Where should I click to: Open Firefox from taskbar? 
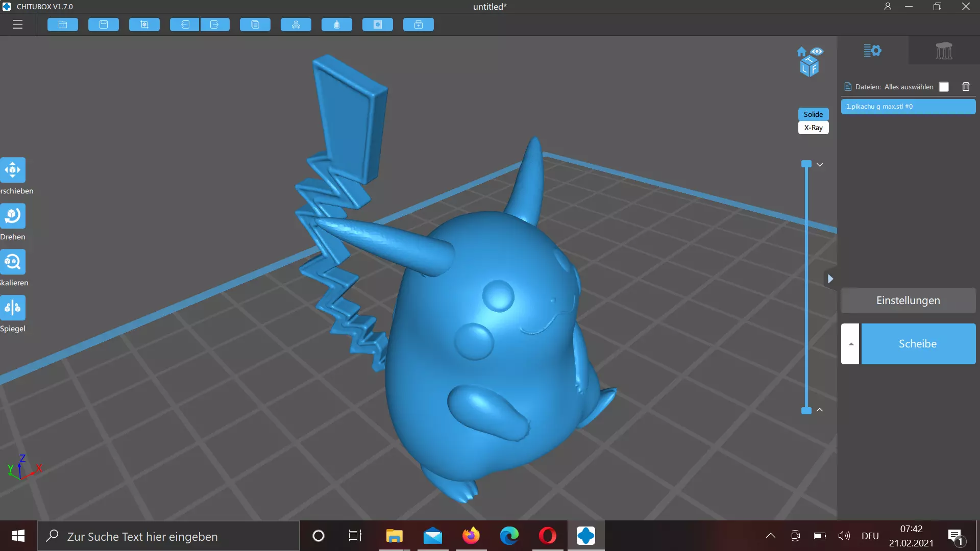pos(471,536)
